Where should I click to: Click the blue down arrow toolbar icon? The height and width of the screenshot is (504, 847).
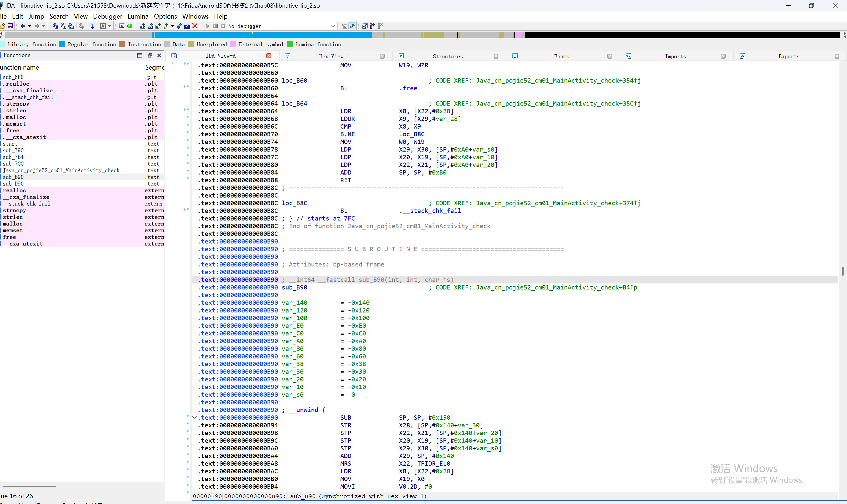(x=92, y=26)
